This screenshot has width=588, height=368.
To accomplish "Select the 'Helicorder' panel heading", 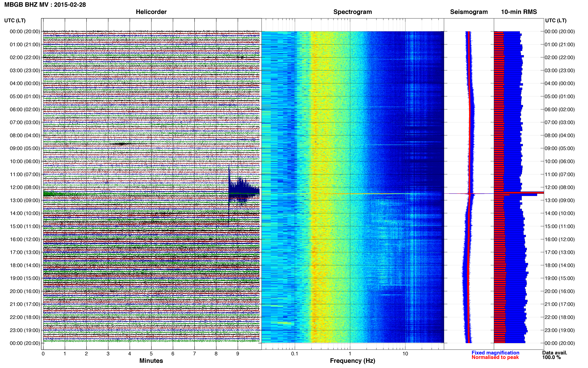I will pyautogui.click(x=151, y=12).
